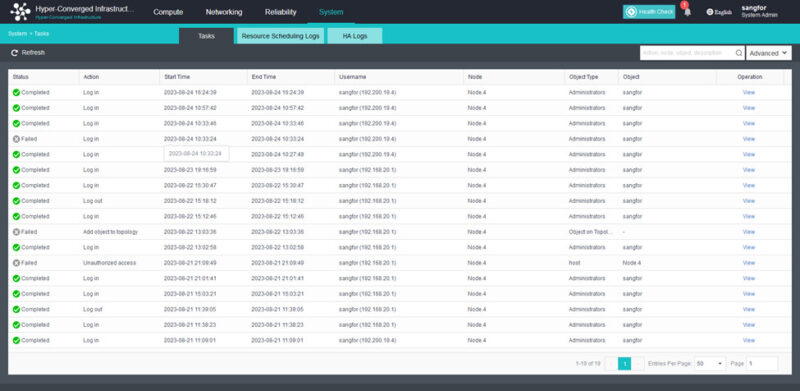Click Completed icon of 15:03:21 row

(x=16, y=294)
